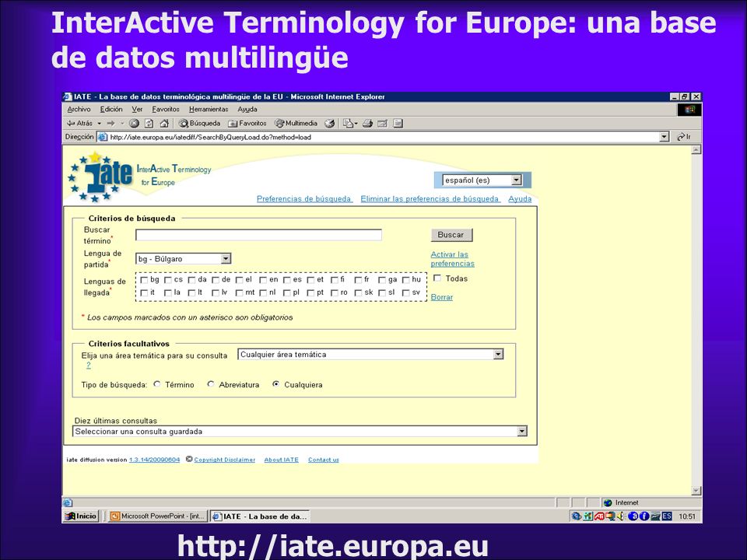This screenshot has width=747, height=560.
Task: Click the Edit page toolbar icon
Action: point(382,124)
